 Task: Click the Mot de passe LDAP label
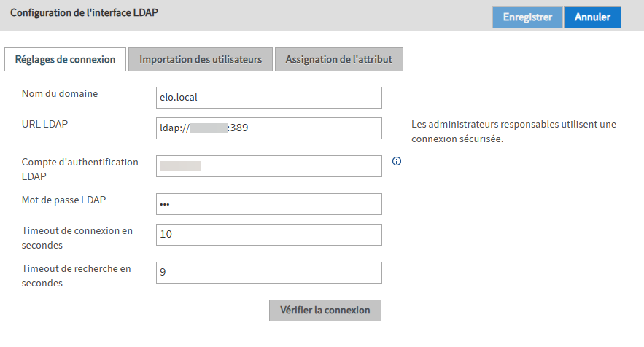click(63, 200)
